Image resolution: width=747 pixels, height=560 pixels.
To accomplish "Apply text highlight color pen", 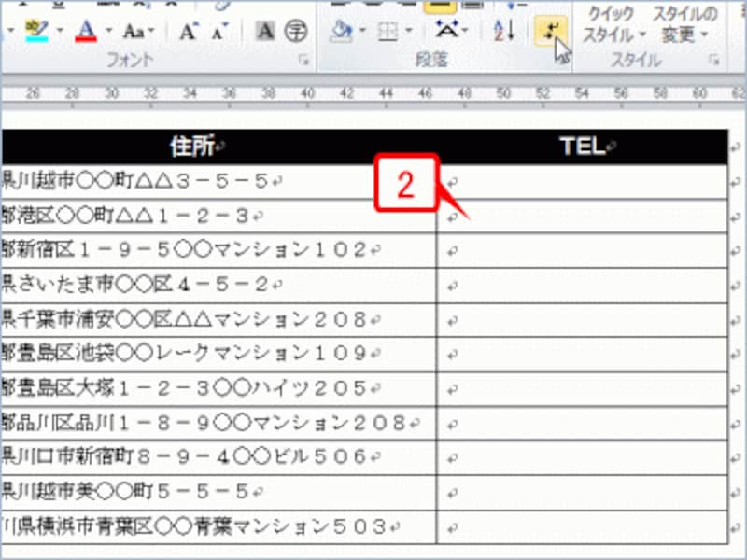I will [36, 32].
